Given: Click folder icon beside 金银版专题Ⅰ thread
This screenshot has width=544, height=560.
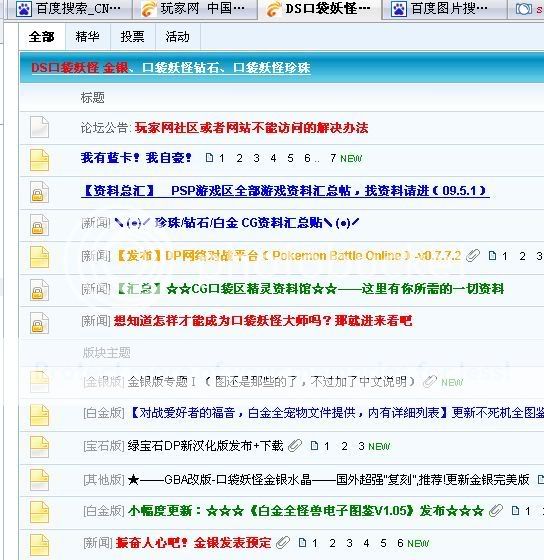Looking at the screenshot, I should [x=39, y=382].
